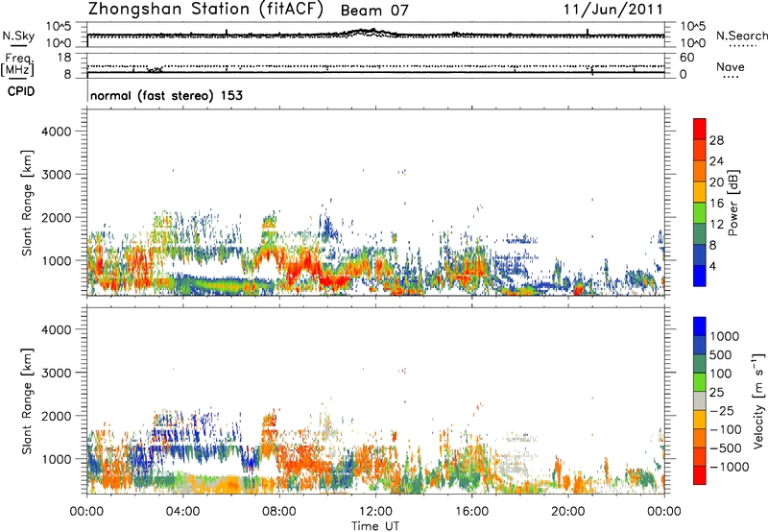Click the '08:00' time axis tick label
The width and height of the screenshot is (768, 532).
point(279,512)
